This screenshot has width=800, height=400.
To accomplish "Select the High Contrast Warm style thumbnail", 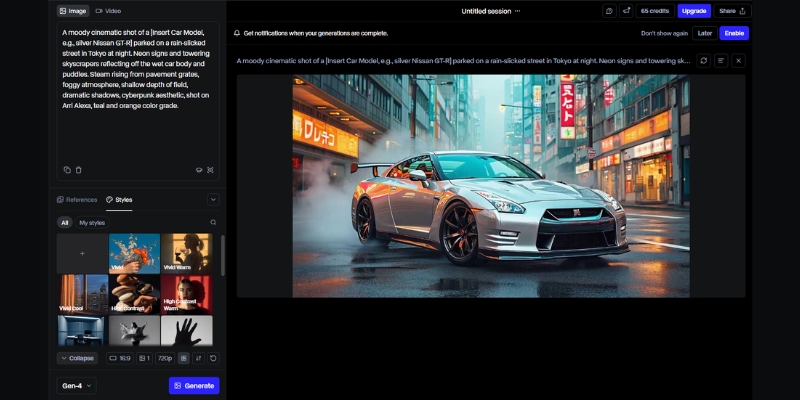I will [186, 294].
